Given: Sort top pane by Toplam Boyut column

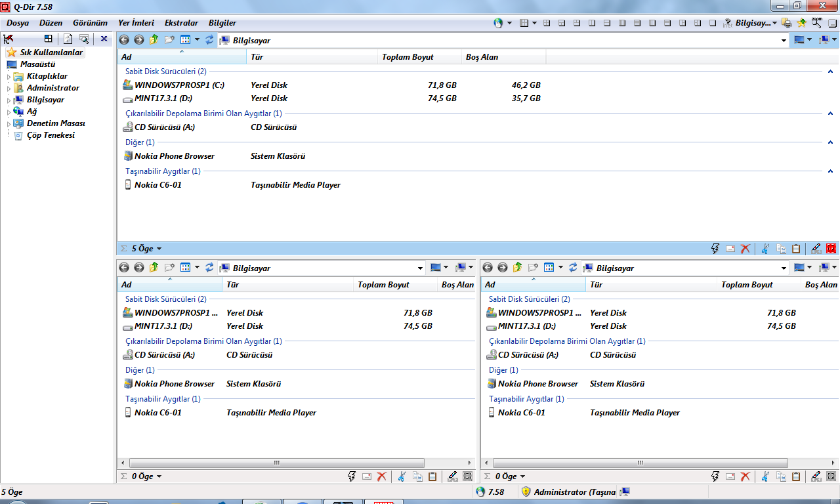Looking at the screenshot, I should 420,57.
